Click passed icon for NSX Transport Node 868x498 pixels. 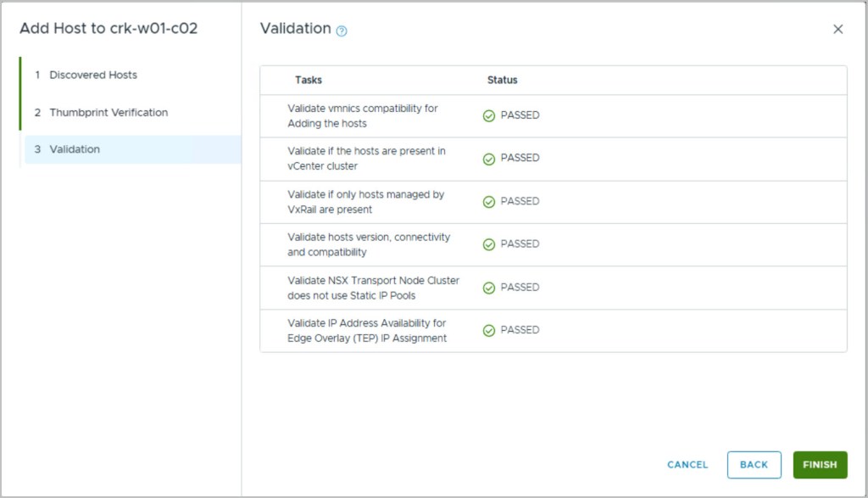coord(488,288)
